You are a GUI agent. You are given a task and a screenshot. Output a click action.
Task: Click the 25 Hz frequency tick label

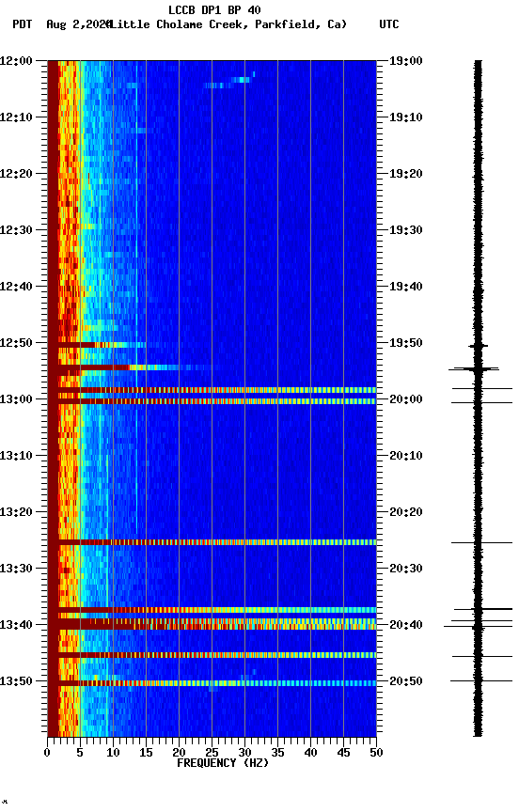(x=212, y=753)
